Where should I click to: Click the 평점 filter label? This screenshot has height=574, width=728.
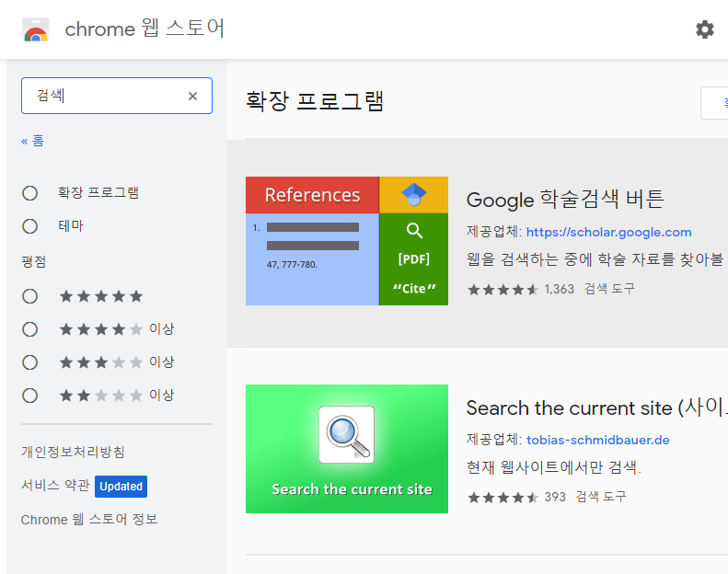coord(33,262)
